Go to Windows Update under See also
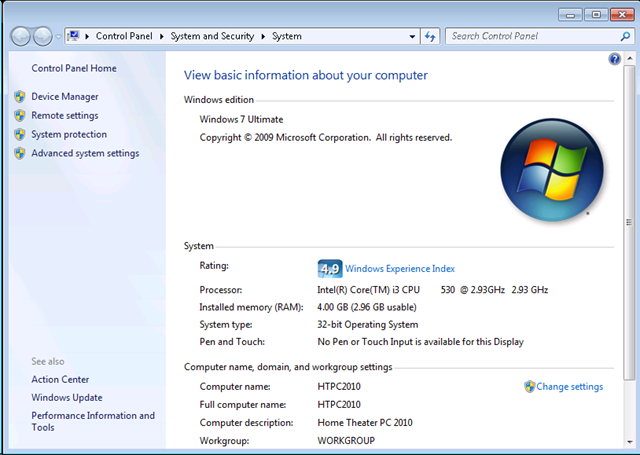This screenshot has width=640, height=455. (66, 398)
